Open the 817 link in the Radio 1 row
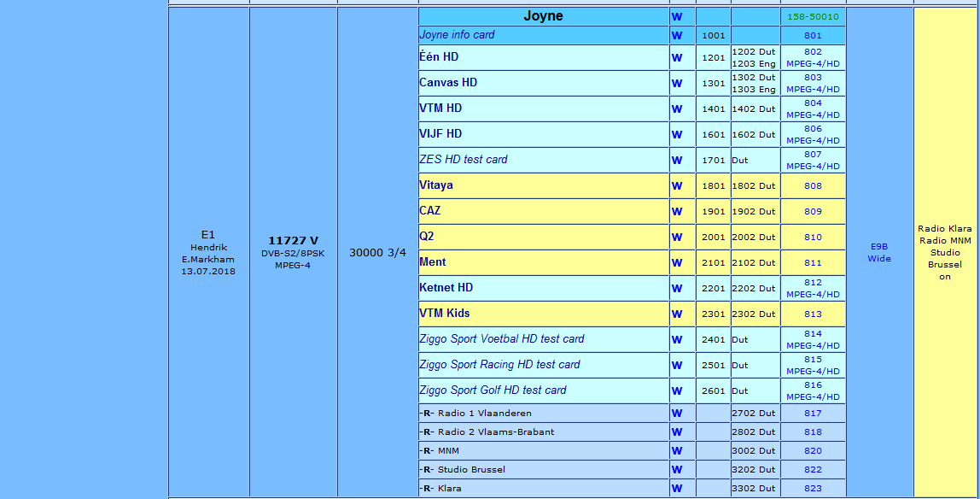The image size is (980, 499). tap(813, 414)
